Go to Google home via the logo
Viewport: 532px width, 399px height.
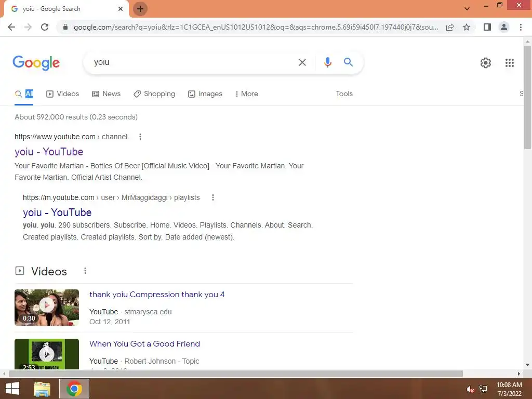point(36,63)
